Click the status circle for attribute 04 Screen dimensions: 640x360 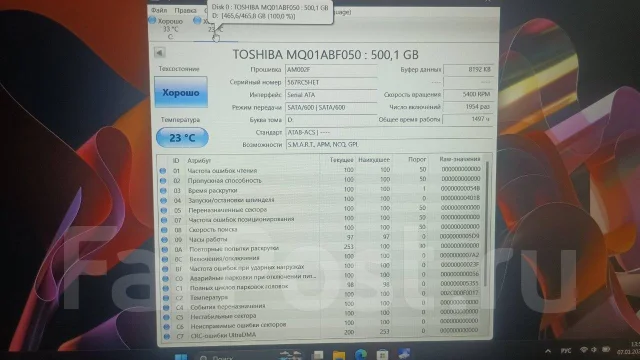tap(163, 200)
